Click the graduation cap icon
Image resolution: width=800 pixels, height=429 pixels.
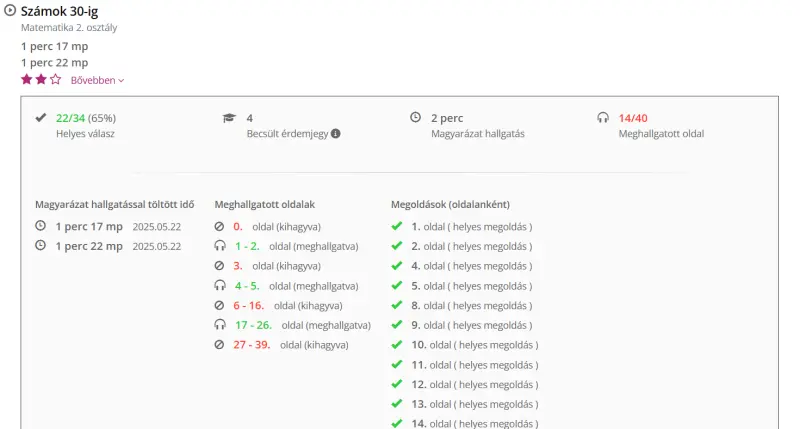point(229,117)
